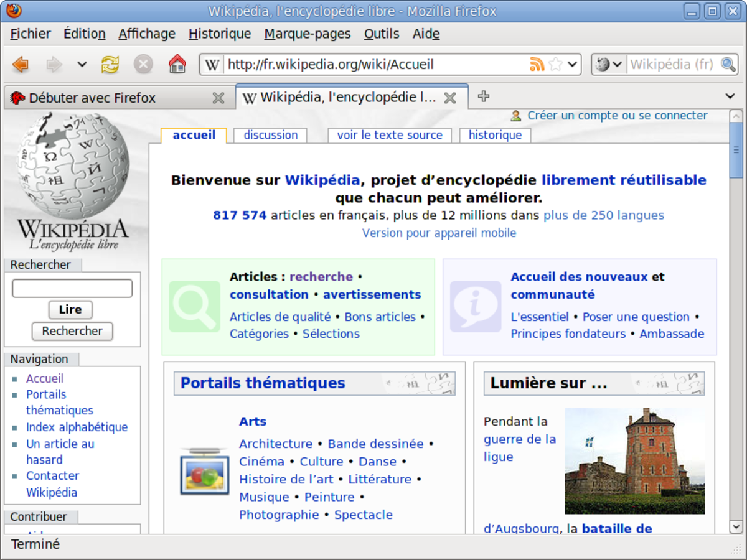Open the list all tabs dropdown

click(731, 96)
